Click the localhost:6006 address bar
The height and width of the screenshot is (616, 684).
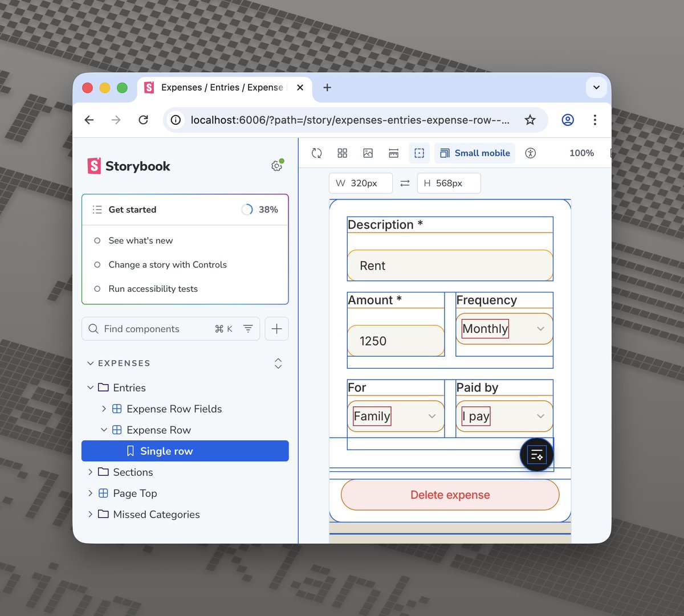(x=350, y=120)
